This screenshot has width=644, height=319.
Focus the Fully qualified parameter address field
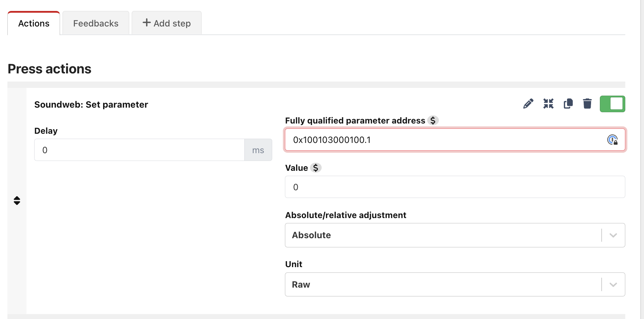click(445, 140)
